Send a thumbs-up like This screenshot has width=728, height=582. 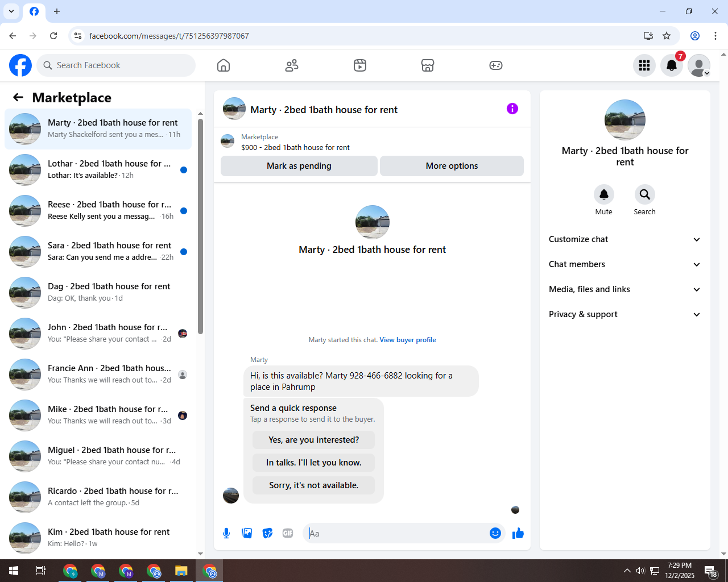point(518,533)
